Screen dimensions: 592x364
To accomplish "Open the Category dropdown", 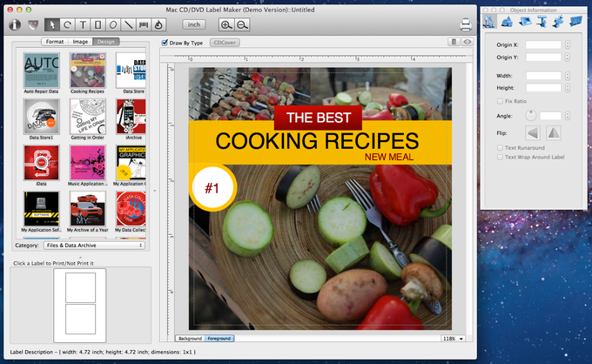I will [x=94, y=246].
